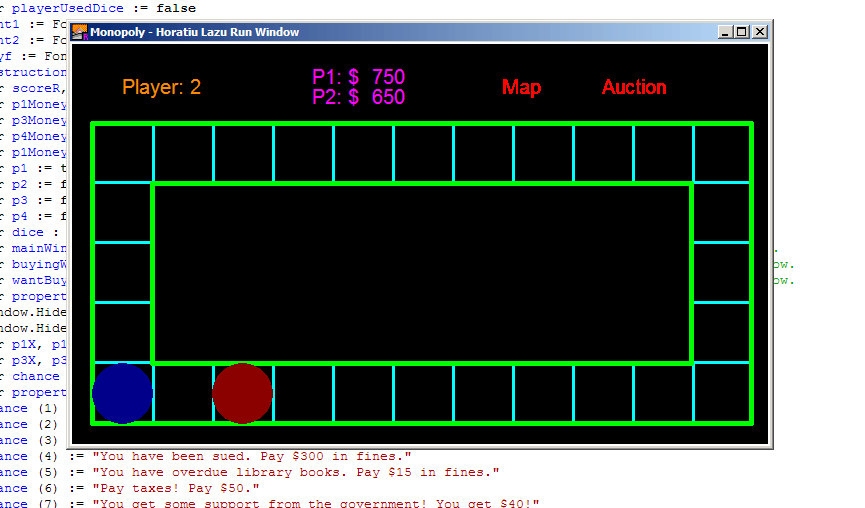Click the P2 money amount 650
The height and width of the screenshot is (508, 865).
[x=388, y=97]
